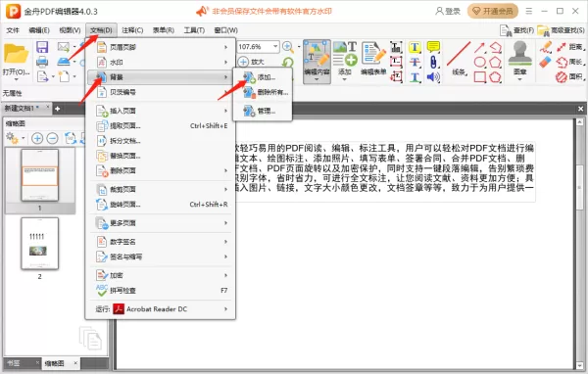Open the 编辑表单 tool
Image resolution: width=588 pixels, height=374 pixels.
(373, 58)
